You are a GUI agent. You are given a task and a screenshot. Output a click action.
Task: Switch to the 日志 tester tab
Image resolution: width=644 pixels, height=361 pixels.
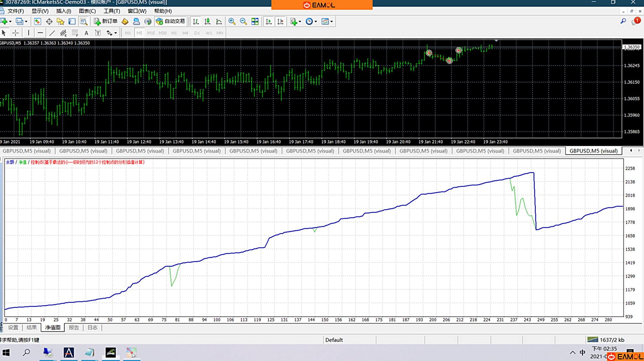tap(92, 327)
